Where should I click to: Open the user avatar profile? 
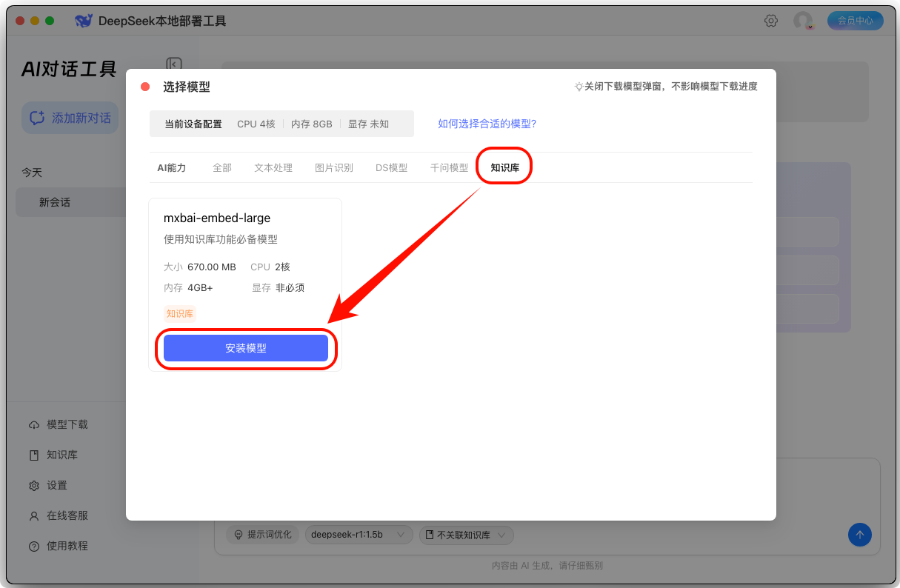[803, 21]
